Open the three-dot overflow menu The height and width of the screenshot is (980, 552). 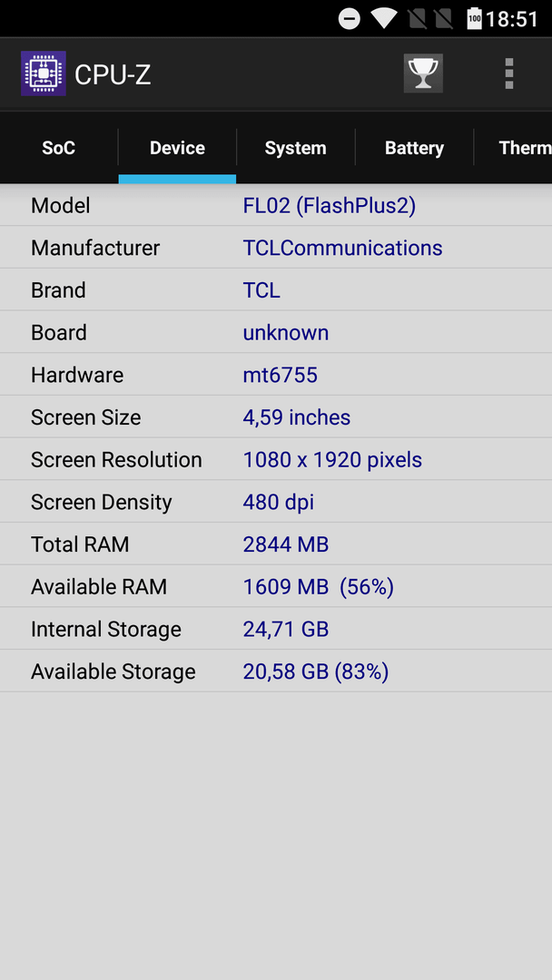click(x=508, y=73)
